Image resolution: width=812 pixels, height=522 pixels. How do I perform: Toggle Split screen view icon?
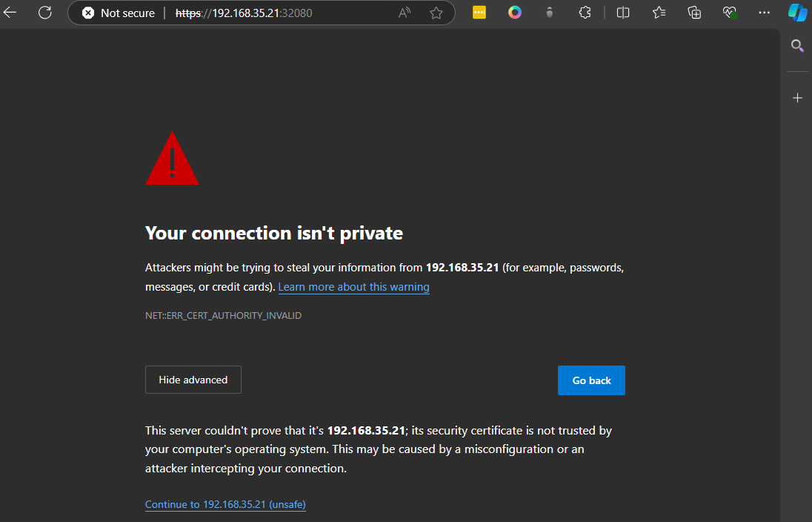click(623, 13)
